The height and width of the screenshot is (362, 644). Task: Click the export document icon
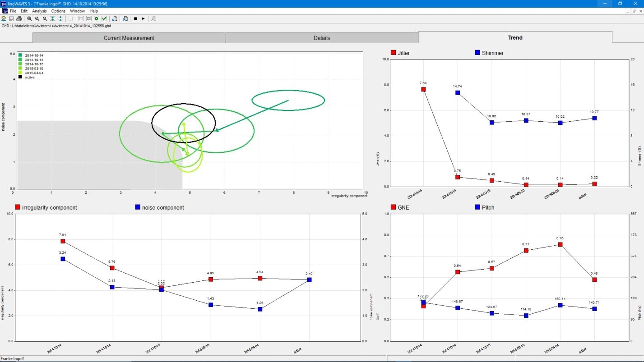115,18
